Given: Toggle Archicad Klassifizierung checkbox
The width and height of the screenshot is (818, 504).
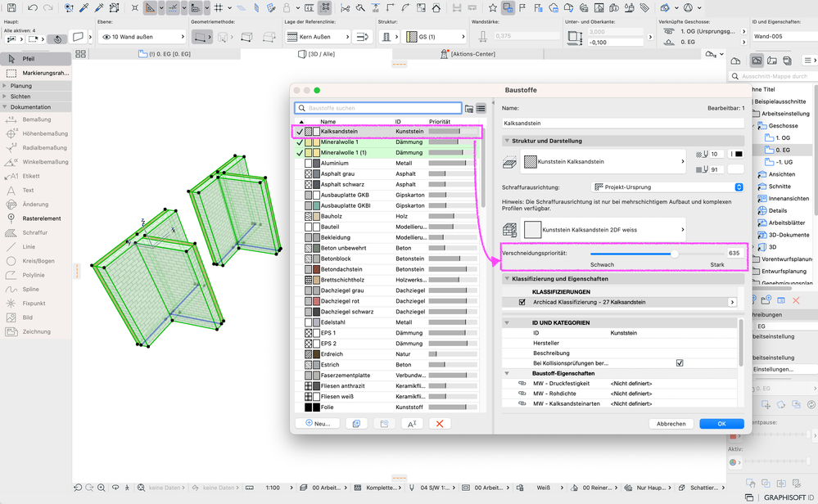Looking at the screenshot, I should [522, 302].
